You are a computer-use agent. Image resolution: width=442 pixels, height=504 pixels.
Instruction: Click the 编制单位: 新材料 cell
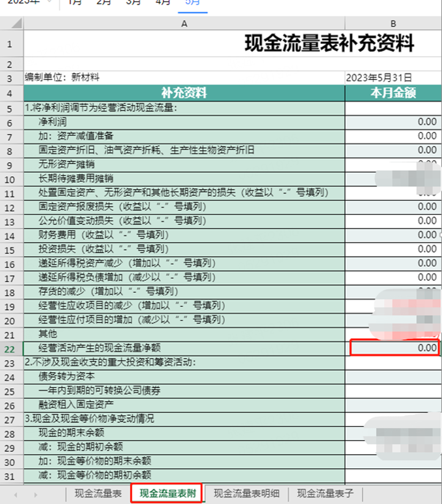click(184, 78)
